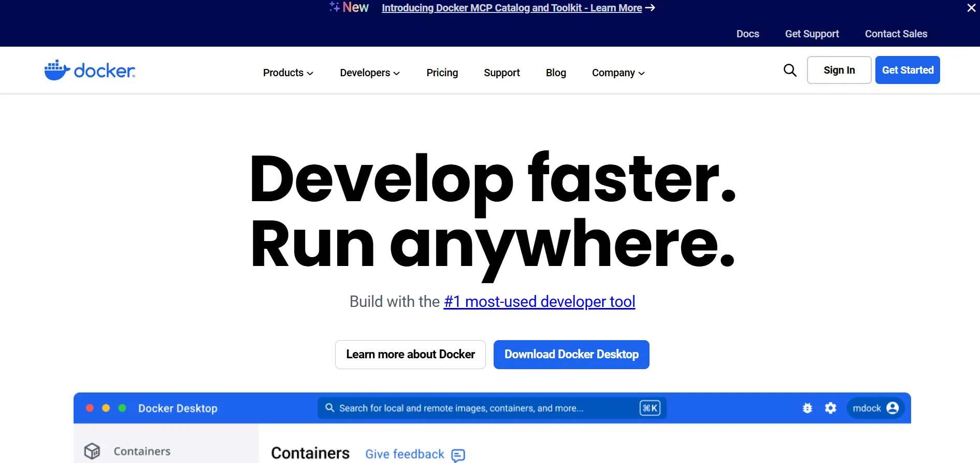This screenshot has height=463, width=980.
Task: Open Docs in top bar
Action: [x=748, y=34]
